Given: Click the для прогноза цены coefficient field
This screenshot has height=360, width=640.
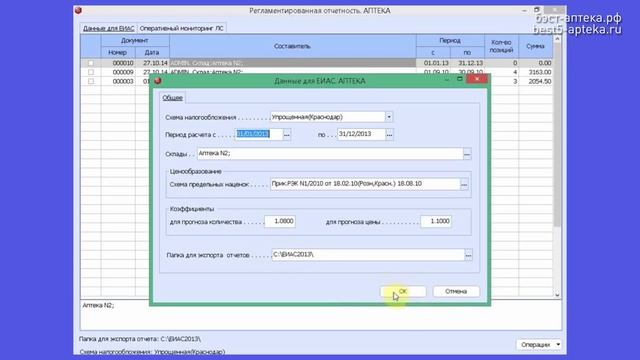Looking at the screenshot, I should pos(436,221).
